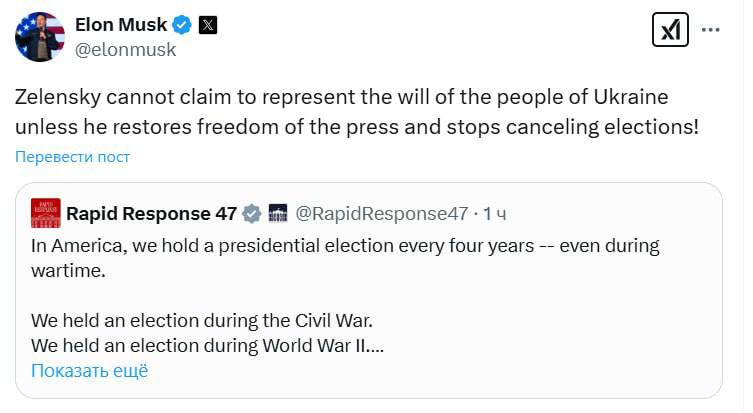Click the post line mentioning "freedom of the press"

click(x=357, y=127)
